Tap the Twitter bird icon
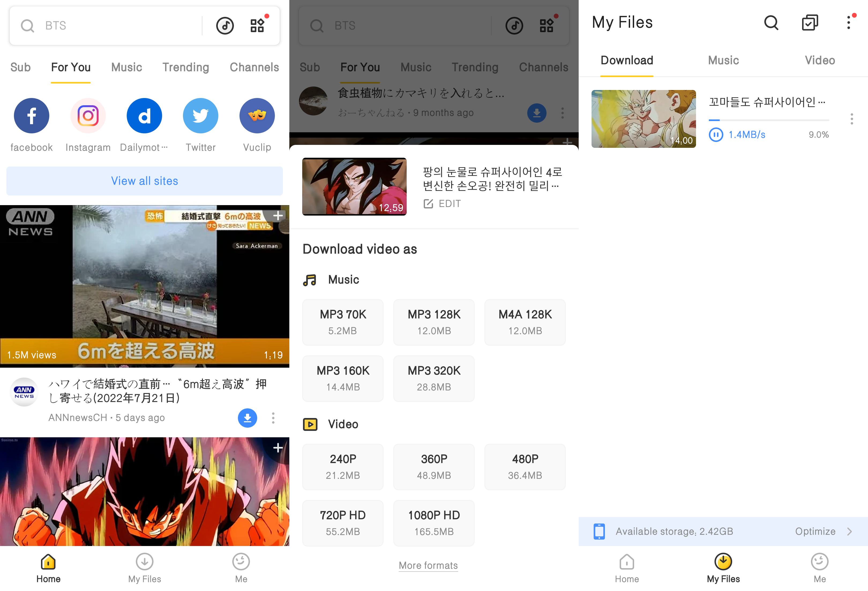The height and width of the screenshot is (591, 868). coord(201,115)
